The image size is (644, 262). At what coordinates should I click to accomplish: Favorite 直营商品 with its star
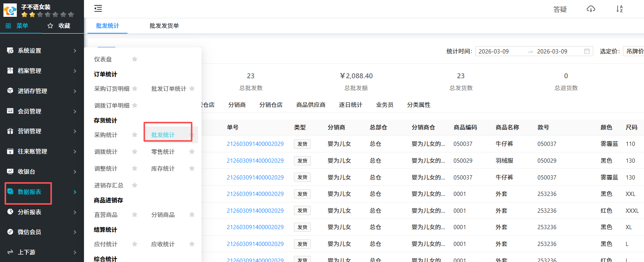coord(134,215)
